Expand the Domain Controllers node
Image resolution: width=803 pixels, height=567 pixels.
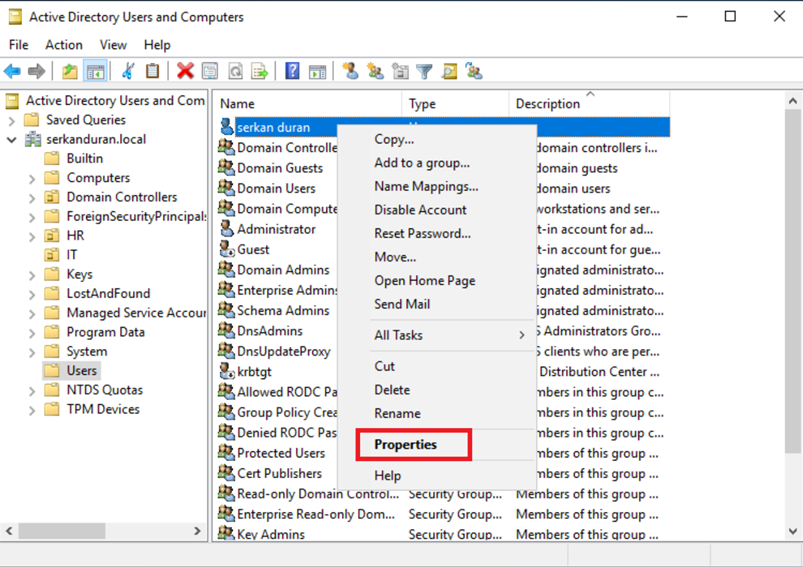pos(32,198)
